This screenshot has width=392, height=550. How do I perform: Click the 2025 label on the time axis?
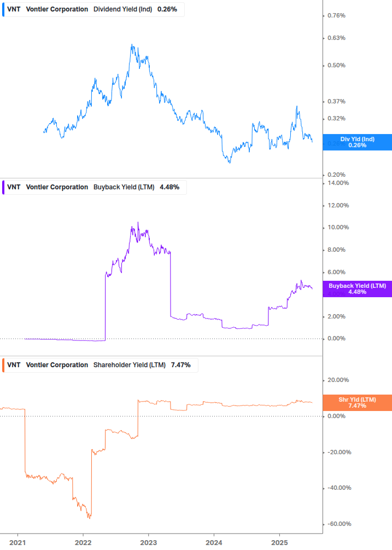279,543
